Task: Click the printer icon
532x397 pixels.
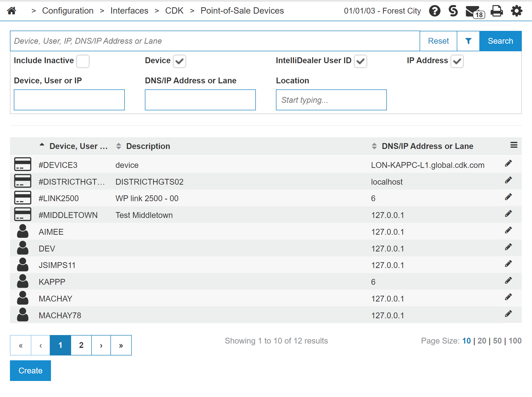Action: coord(497,11)
